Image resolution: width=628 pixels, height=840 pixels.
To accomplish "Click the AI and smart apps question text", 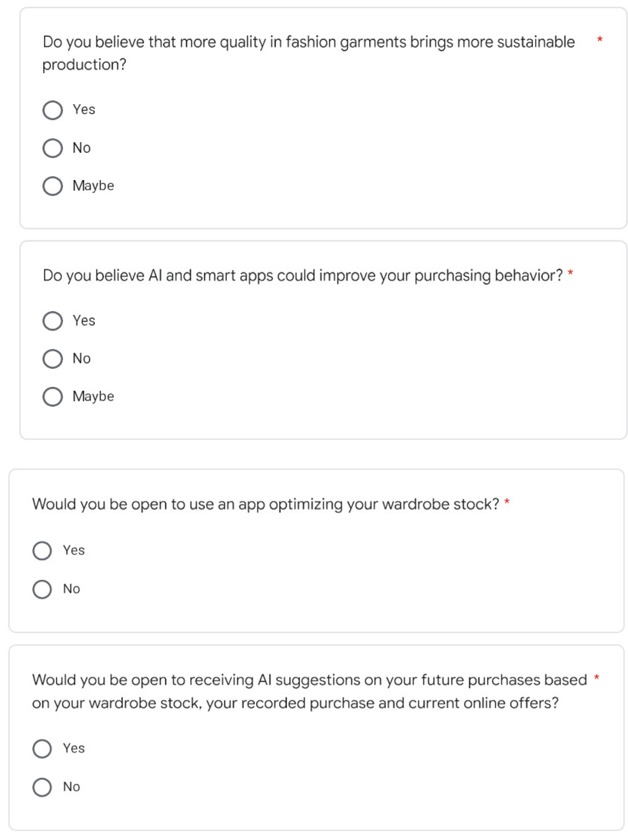I will coord(302,276).
